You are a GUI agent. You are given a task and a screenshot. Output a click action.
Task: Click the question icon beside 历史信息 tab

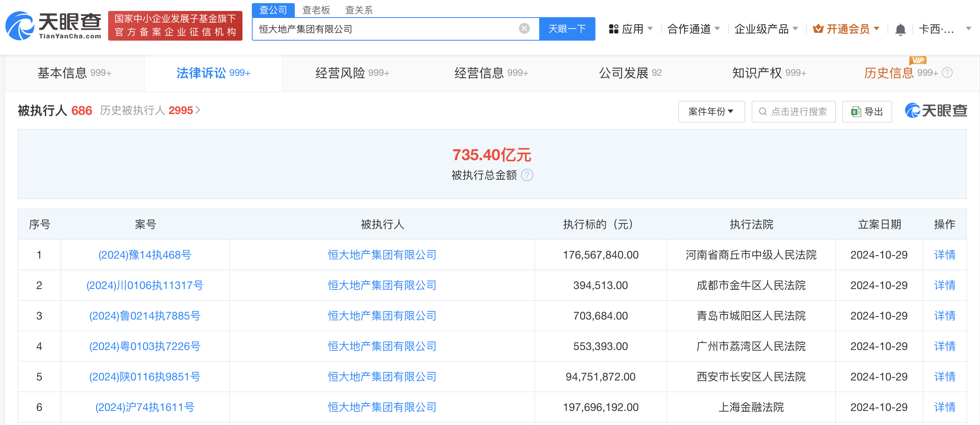[947, 73]
